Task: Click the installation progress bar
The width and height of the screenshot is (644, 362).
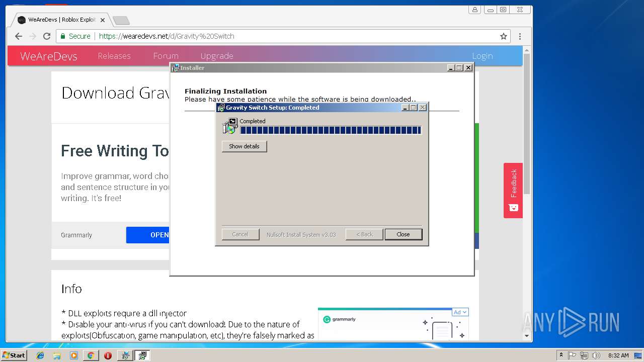Action: click(x=331, y=130)
